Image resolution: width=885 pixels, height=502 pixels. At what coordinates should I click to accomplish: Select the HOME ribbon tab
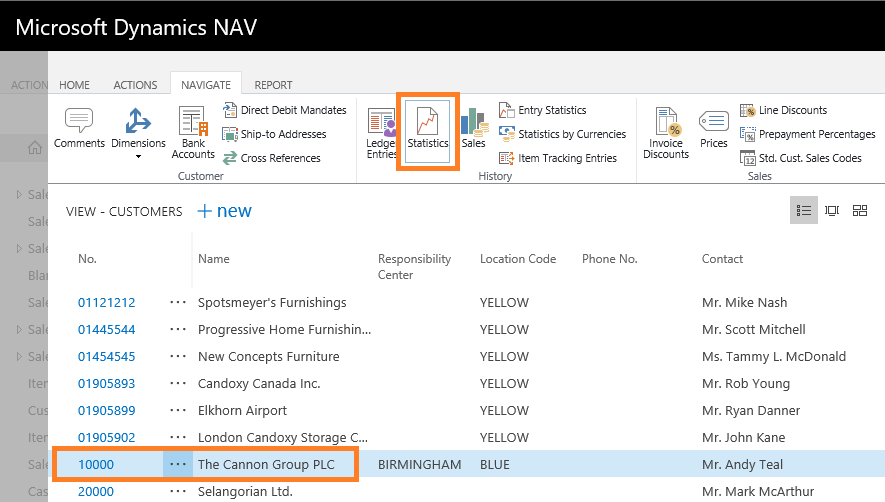75,85
